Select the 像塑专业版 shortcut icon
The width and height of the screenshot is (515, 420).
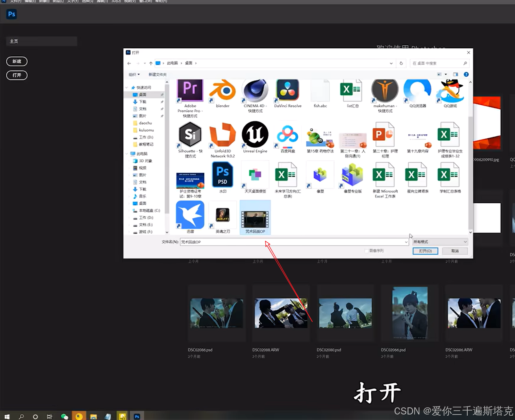point(352,175)
